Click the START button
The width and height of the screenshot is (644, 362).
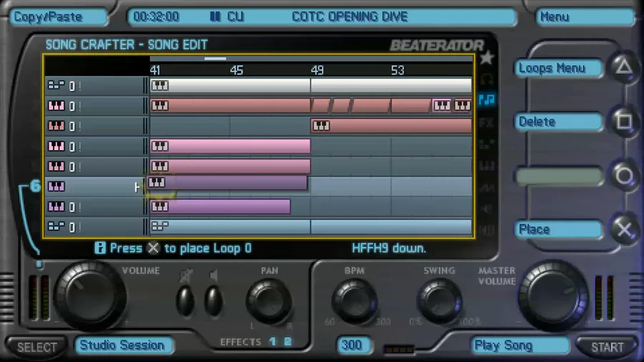point(608,347)
